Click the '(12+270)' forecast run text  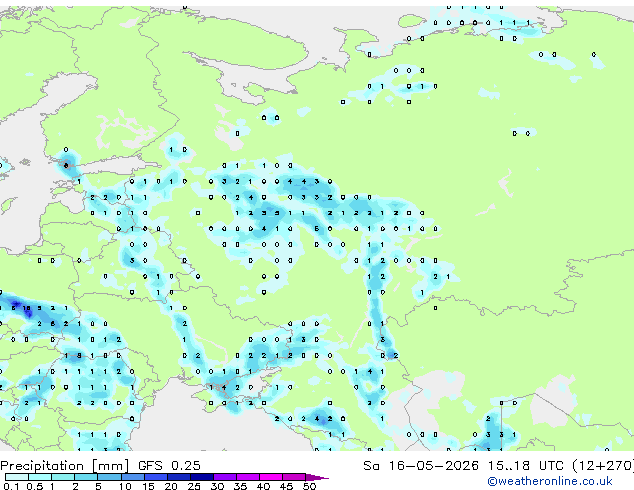pyautogui.click(x=603, y=466)
